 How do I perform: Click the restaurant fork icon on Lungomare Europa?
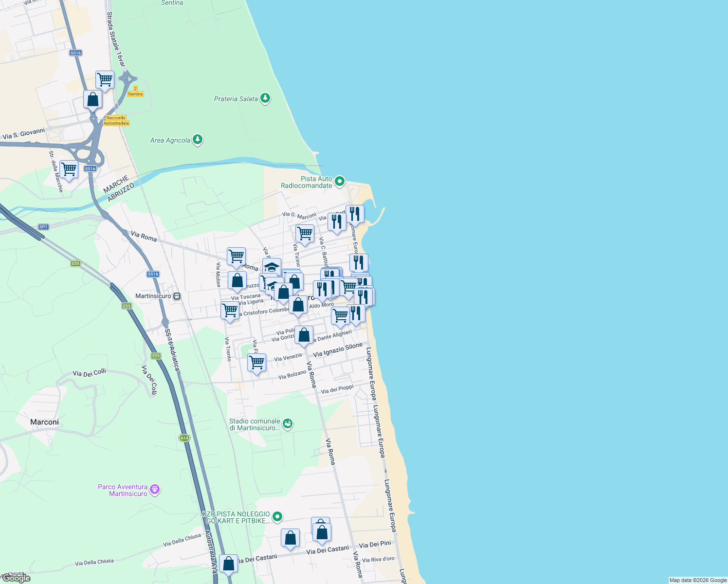[359, 263]
